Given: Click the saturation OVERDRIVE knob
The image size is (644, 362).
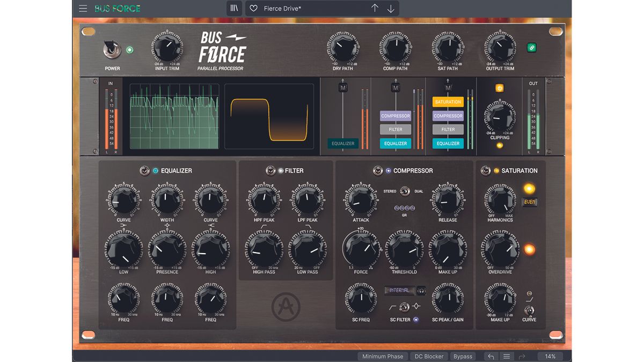Looking at the screenshot, I should click(x=500, y=249).
